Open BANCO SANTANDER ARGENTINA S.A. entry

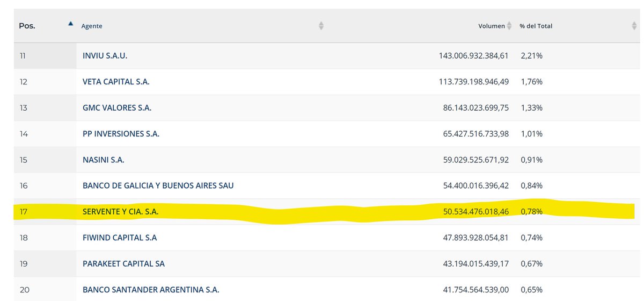click(x=151, y=290)
